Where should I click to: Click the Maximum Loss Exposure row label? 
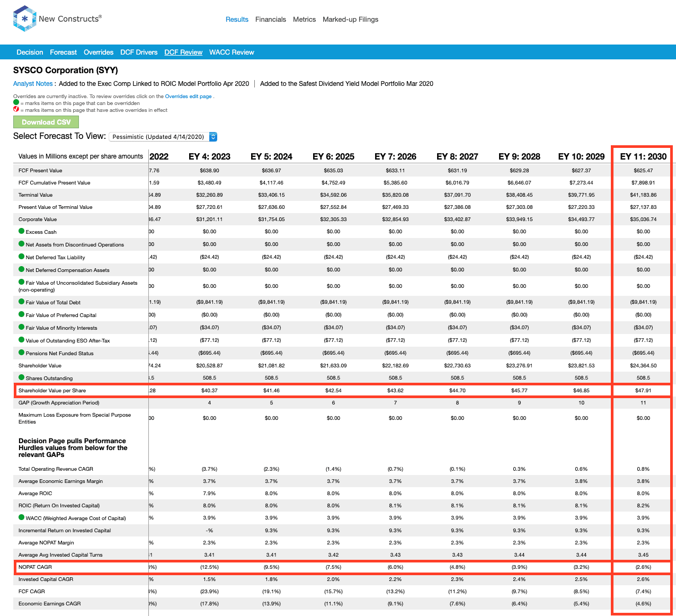[x=75, y=418]
